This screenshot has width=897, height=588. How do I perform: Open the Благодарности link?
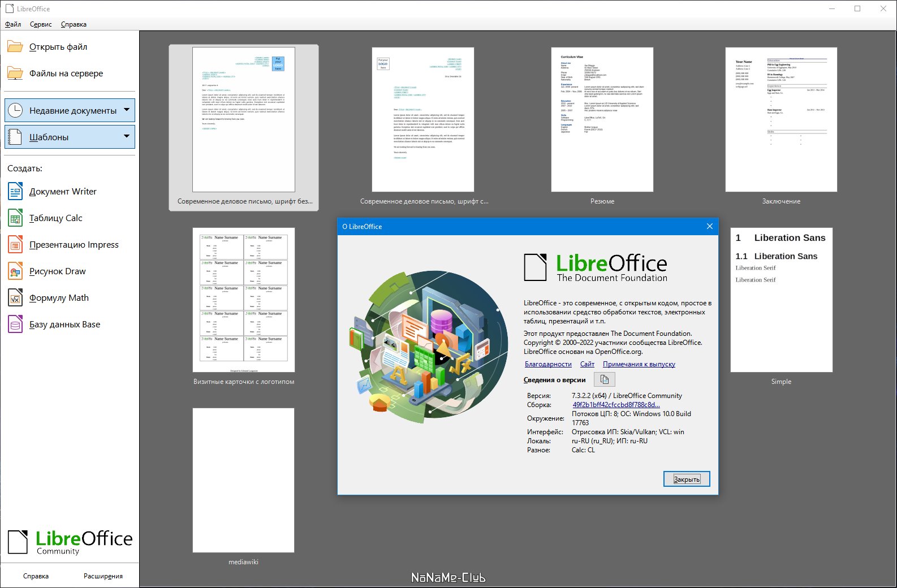(548, 364)
